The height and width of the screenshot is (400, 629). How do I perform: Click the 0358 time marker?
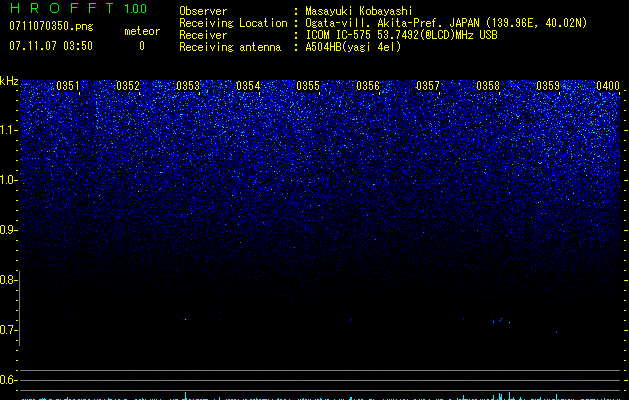click(x=488, y=86)
